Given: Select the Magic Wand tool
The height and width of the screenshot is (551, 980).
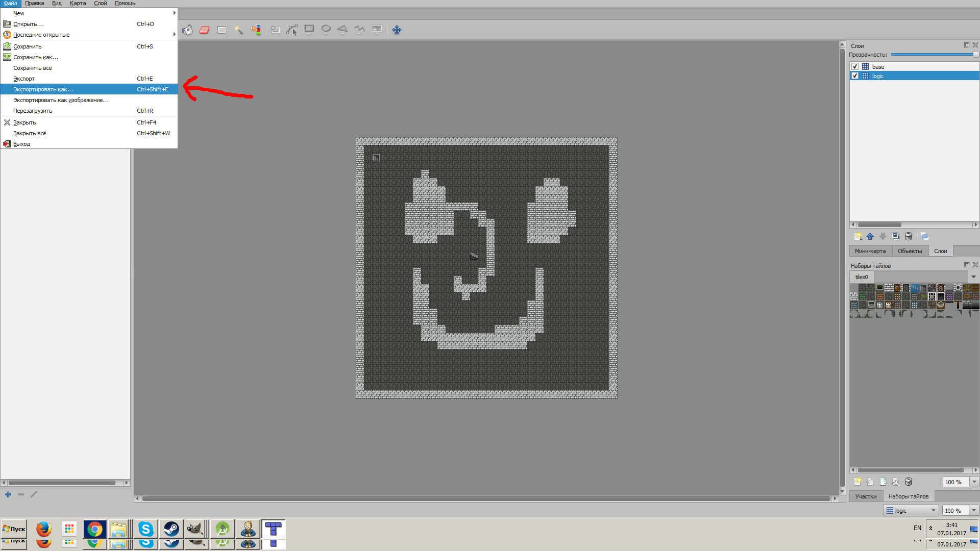Looking at the screenshot, I should [238, 30].
